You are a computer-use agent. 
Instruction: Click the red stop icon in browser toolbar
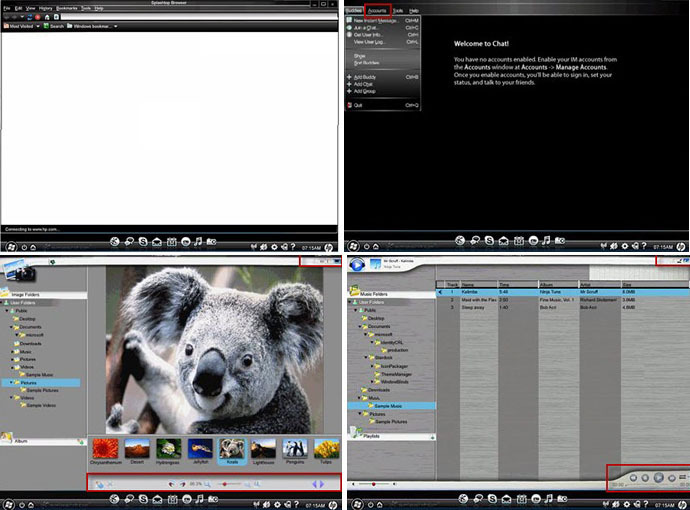[x=38, y=17]
